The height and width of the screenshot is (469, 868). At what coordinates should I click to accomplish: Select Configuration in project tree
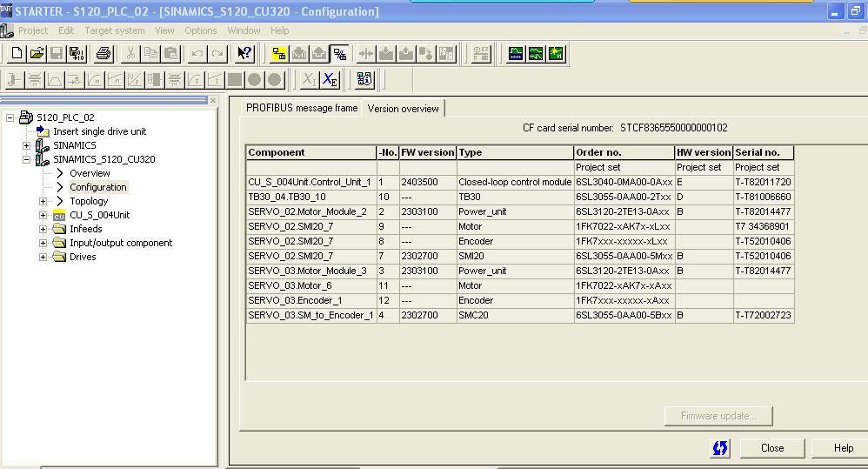point(98,187)
